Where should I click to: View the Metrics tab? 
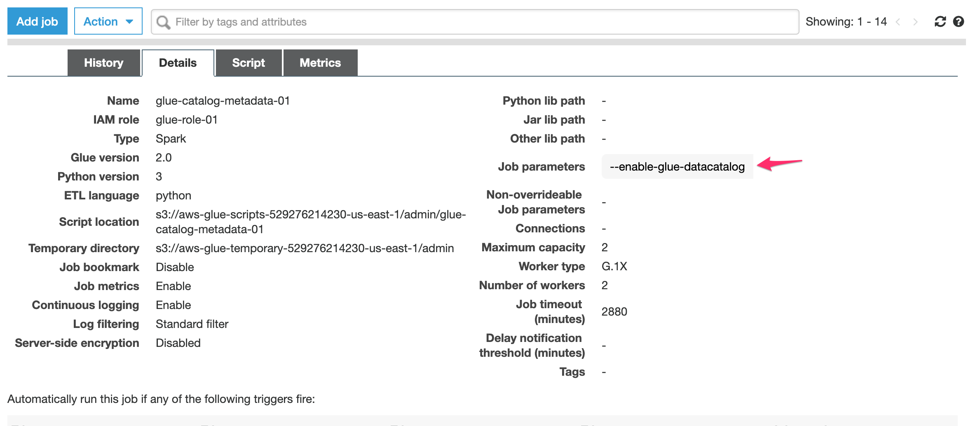(x=320, y=63)
